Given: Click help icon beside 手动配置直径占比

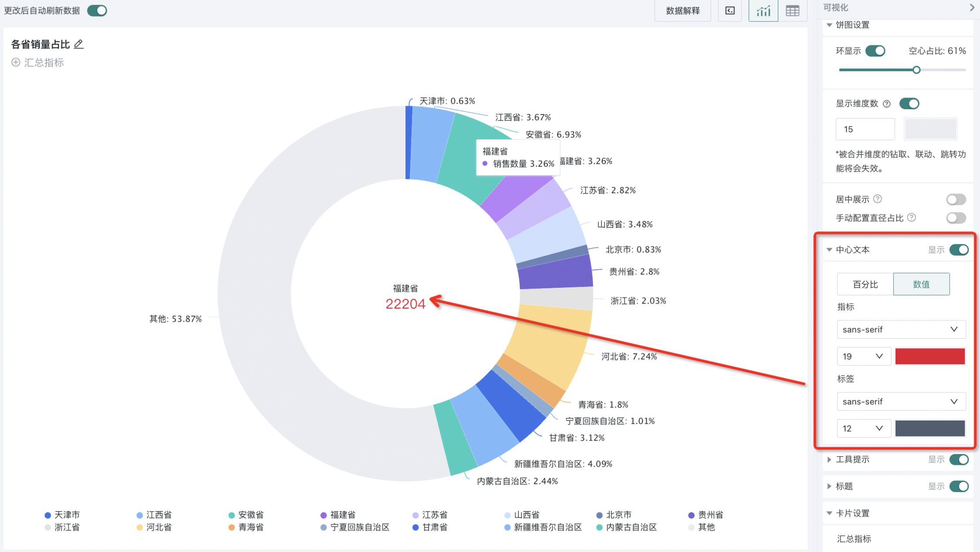Looking at the screenshot, I should pos(912,217).
